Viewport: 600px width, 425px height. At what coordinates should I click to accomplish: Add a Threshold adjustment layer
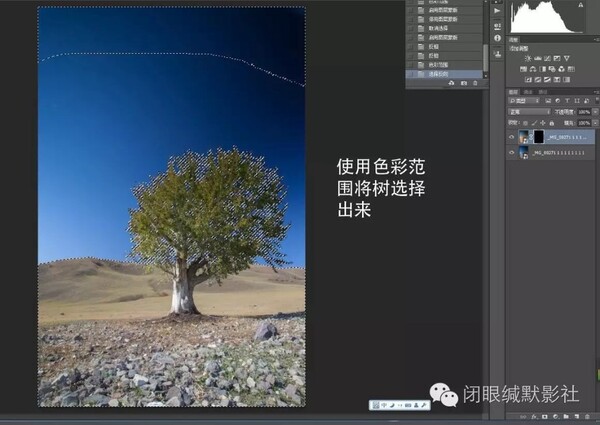coord(547,80)
